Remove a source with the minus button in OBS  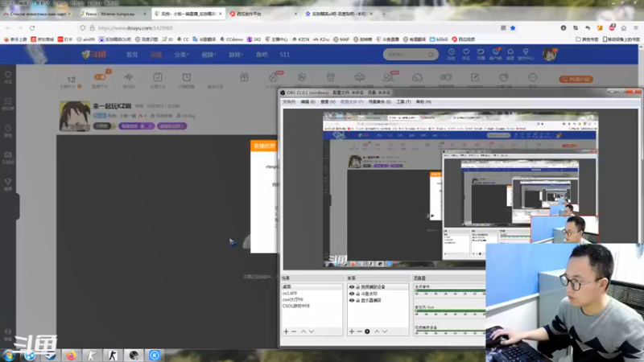coord(359,331)
